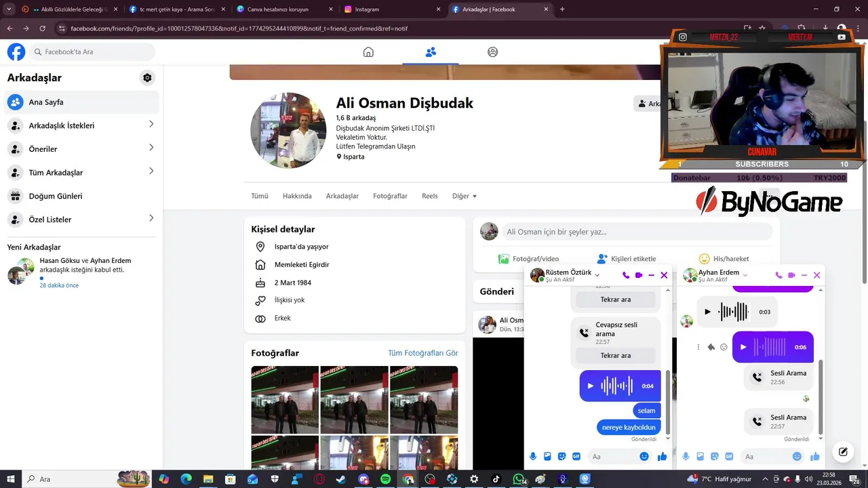Click microphone icon in Ayhan Erdem chat
Image resolution: width=868 pixels, height=488 pixels.
[686, 456]
